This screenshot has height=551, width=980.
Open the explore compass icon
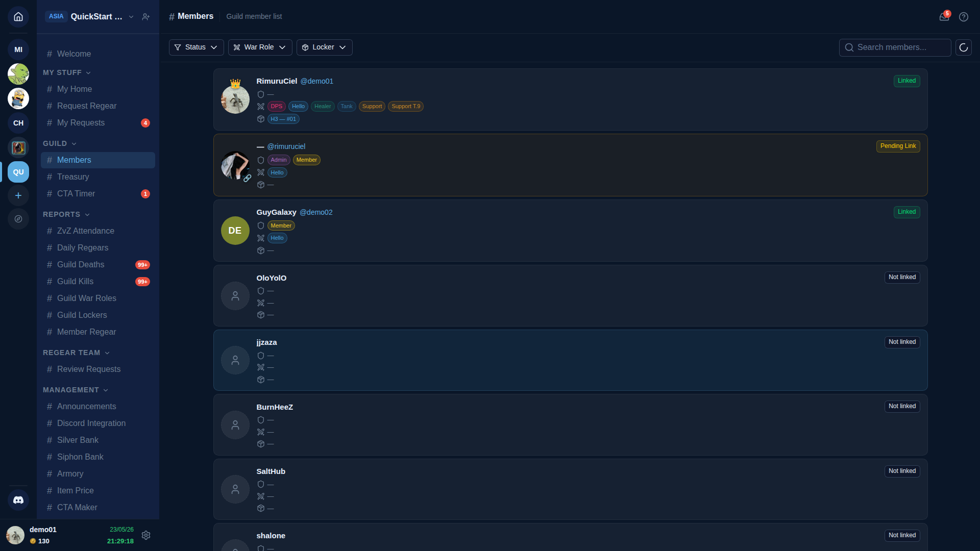pos(18,219)
